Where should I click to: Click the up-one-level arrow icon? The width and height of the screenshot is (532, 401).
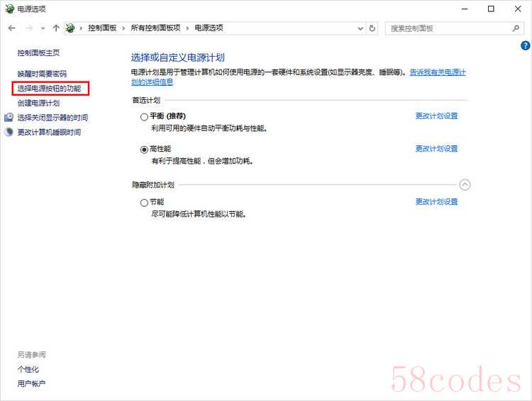(56, 28)
